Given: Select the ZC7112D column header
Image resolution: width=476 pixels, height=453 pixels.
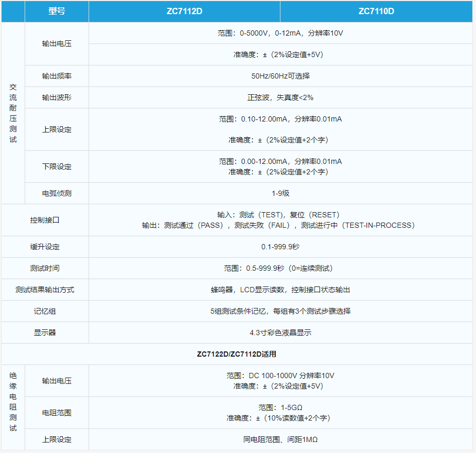Looking at the screenshot, I should click(x=185, y=12).
